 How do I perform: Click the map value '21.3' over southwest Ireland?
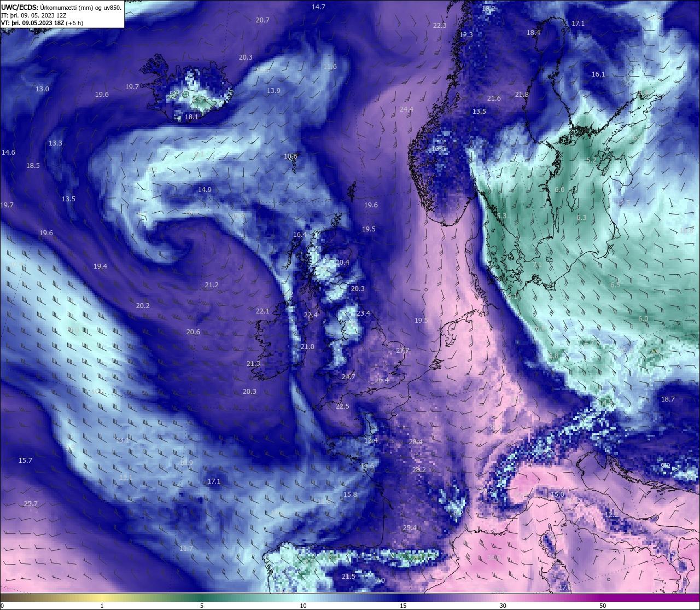[x=253, y=364]
